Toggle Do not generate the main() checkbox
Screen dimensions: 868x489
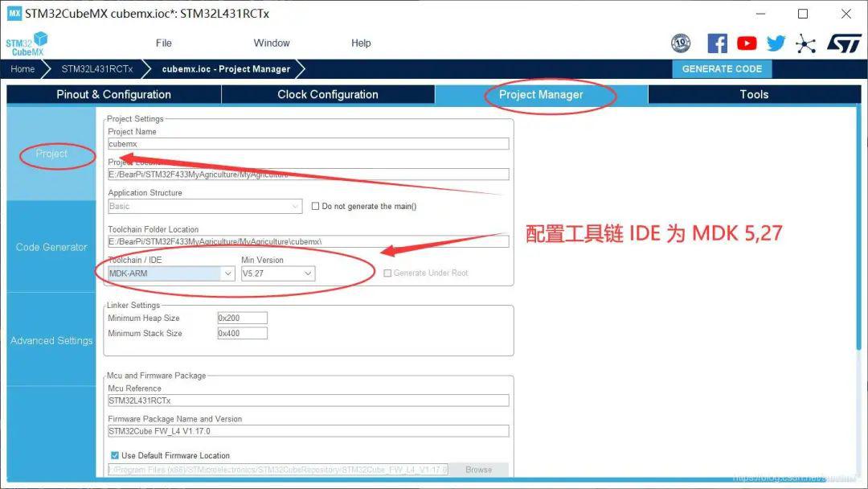(315, 206)
